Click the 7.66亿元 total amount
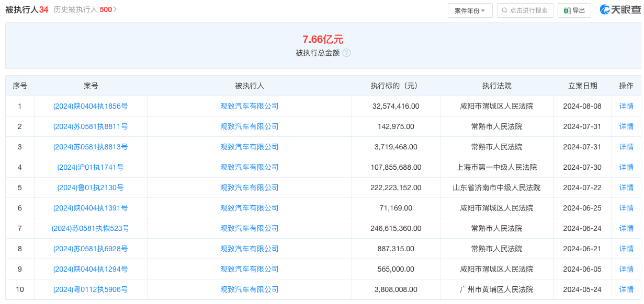The width and height of the screenshot is (644, 304). [x=323, y=39]
